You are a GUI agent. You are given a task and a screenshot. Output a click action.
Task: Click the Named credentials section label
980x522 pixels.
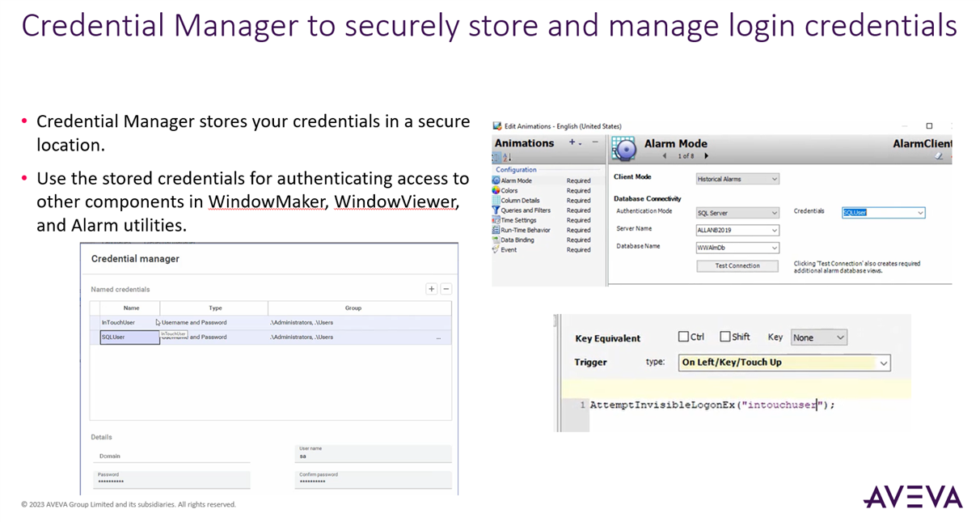coord(120,289)
